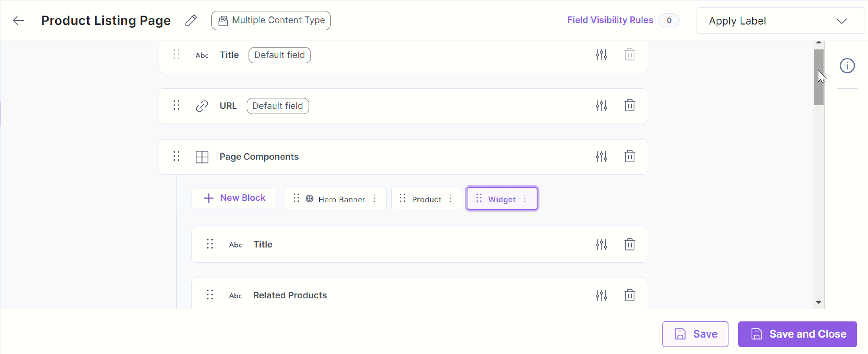Open Product block options menu
Image resolution: width=868 pixels, height=354 pixels.
[x=450, y=199]
